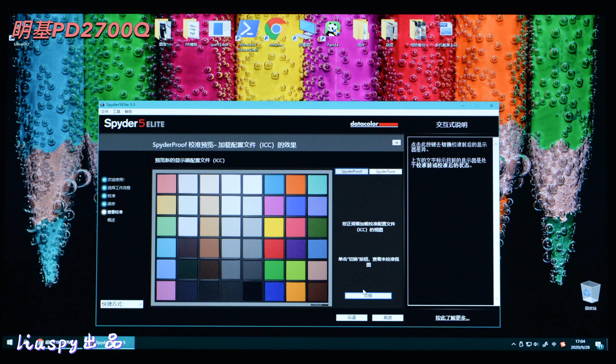
Task: Click the collapse arrow icon beside title
Action: click(396, 142)
